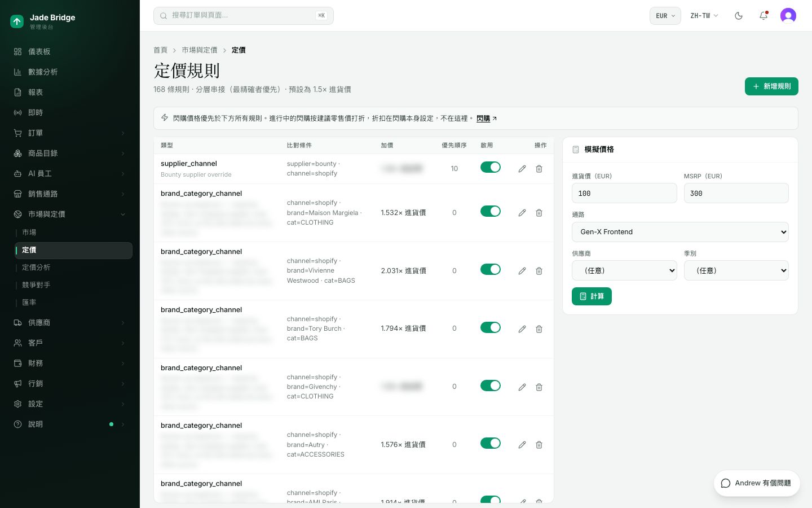Open the 競爭對手 submenu item
The image size is (812, 508).
click(x=73, y=285)
